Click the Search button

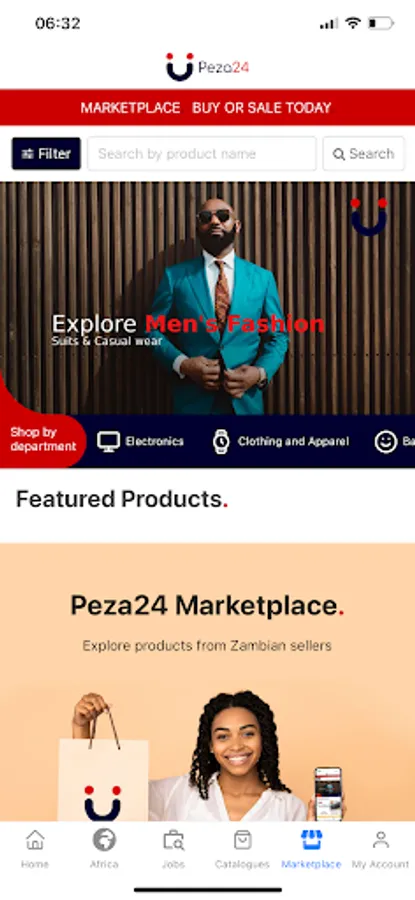tap(363, 154)
